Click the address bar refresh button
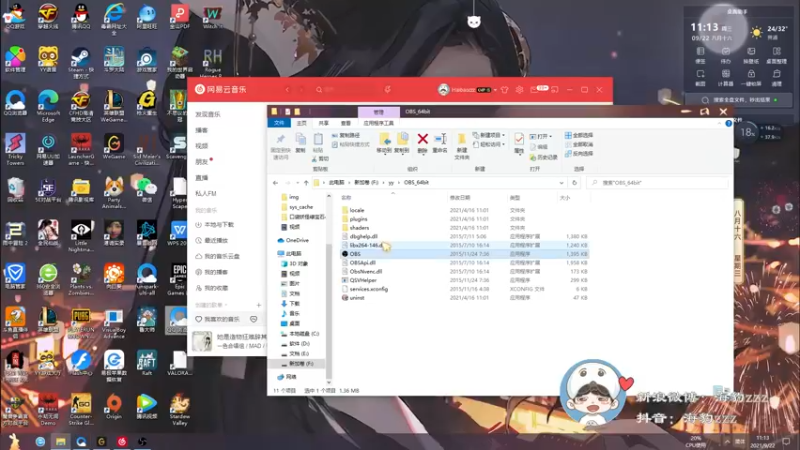 click(x=574, y=183)
